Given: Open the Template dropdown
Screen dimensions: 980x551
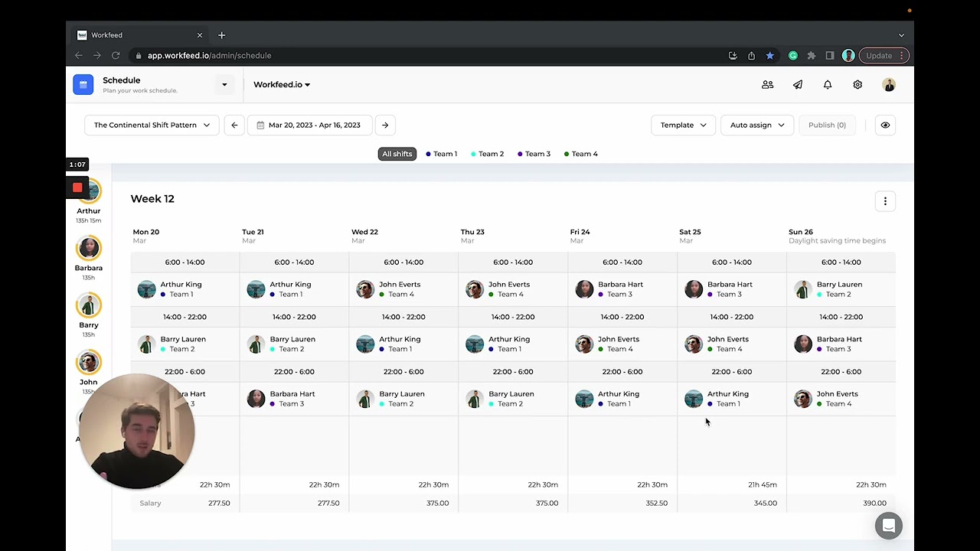Looking at the screenshot, I should (x=683, y=125).
